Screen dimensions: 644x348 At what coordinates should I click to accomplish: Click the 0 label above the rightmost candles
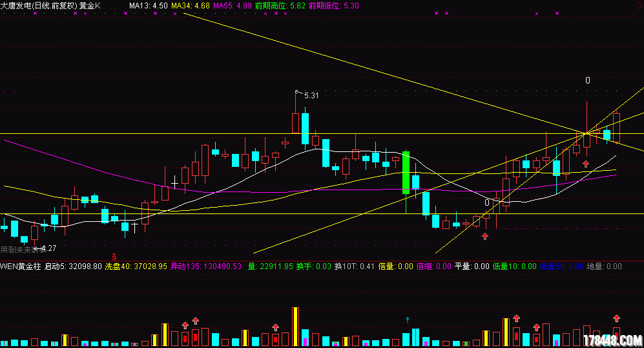(x=588, y=81)
